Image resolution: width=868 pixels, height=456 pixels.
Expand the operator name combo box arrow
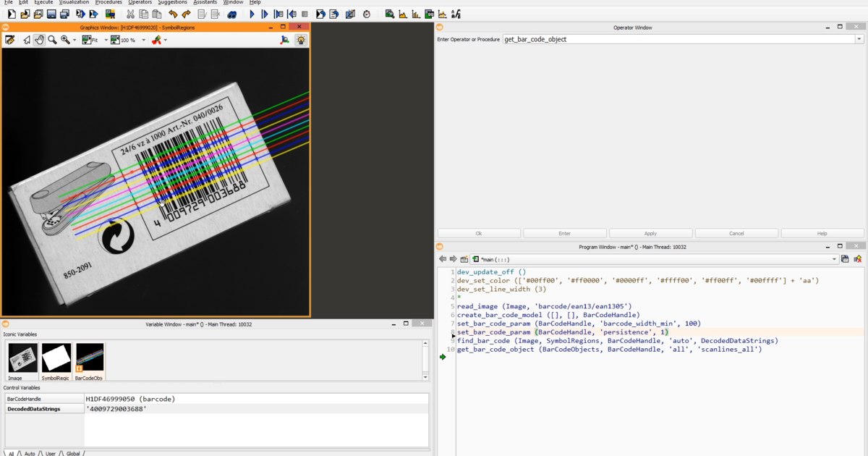859,39
